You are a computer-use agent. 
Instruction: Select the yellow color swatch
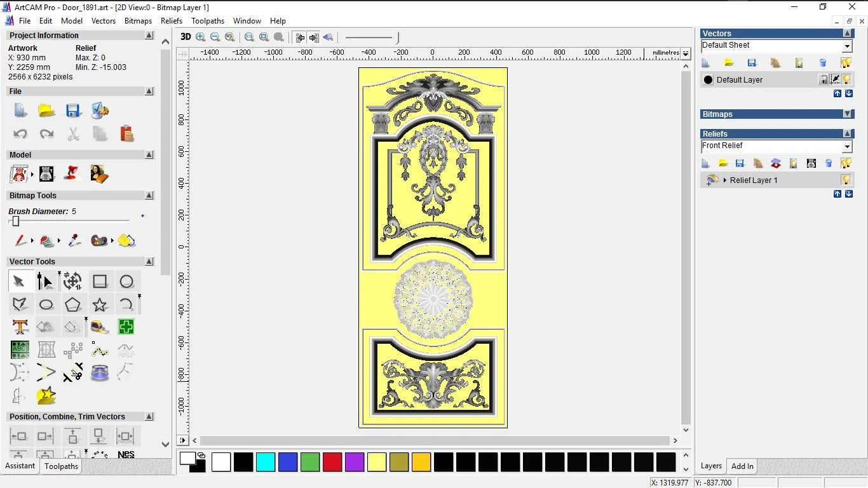point(377,462)
